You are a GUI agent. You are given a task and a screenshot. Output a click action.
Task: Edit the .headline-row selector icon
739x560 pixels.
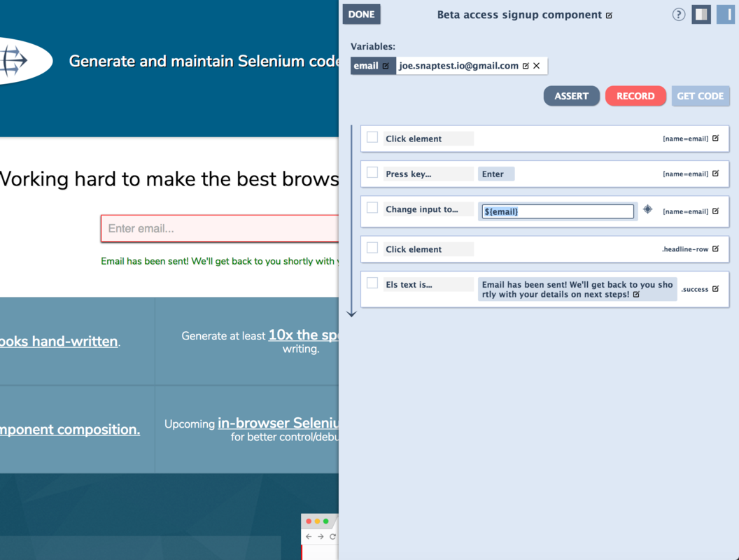tap(715, 249)
